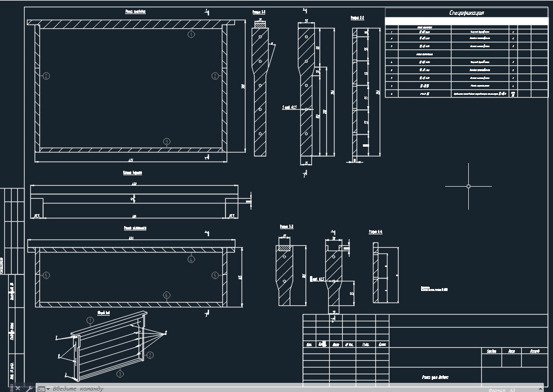Close the command line window
The width and height of the screenshot is (553, 392).
18,389
